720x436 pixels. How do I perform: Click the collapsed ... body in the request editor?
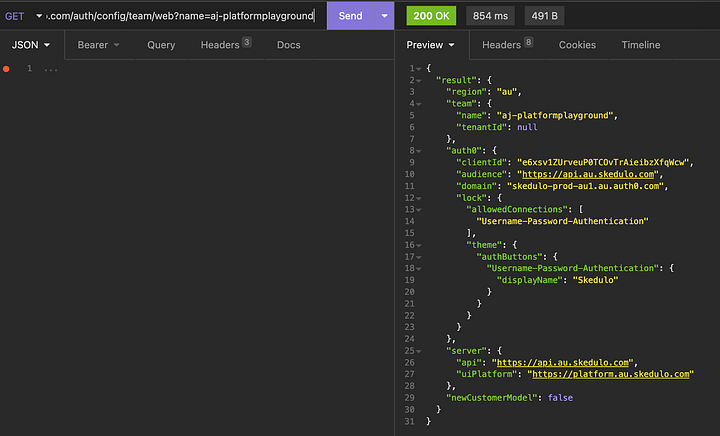51,69
